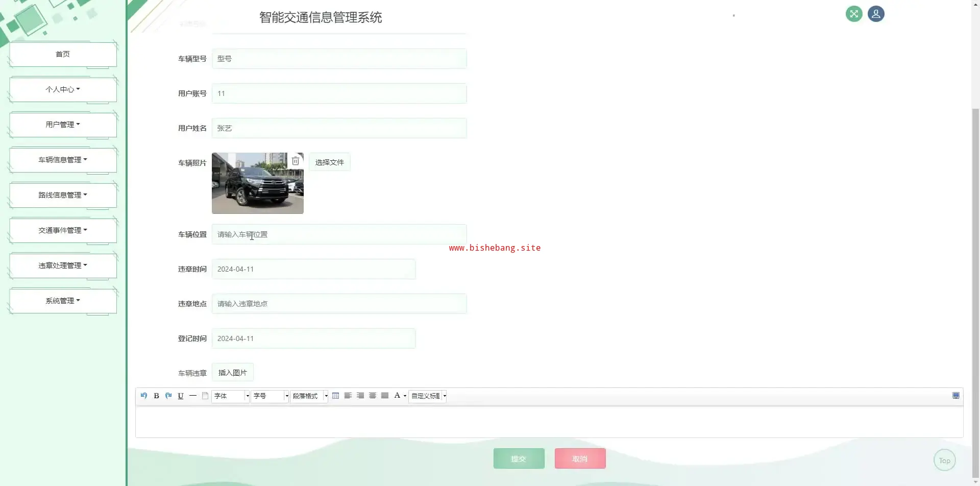This screenshot has height=486, width=980.
Task: Align text left in the editor
Action: (348, 396)
